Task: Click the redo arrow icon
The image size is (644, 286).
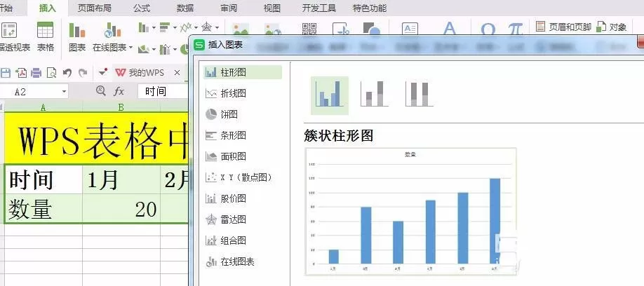Action: click(83, 73)
